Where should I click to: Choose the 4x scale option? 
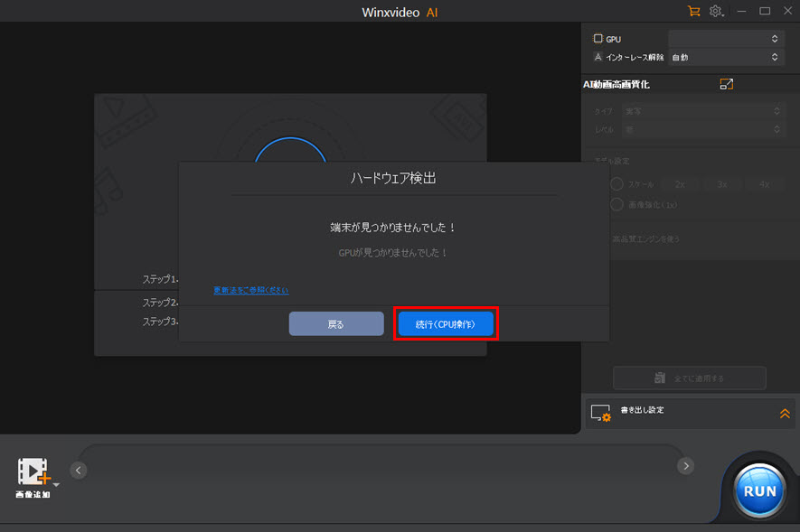[x=764, y=183]
